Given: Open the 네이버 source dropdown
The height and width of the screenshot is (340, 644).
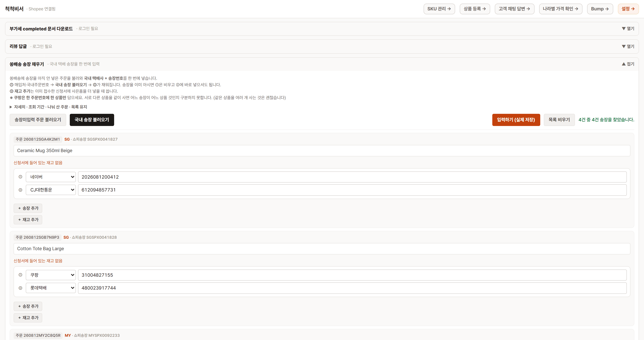Looking at the screenshot, I should click(x=51, y=177).
